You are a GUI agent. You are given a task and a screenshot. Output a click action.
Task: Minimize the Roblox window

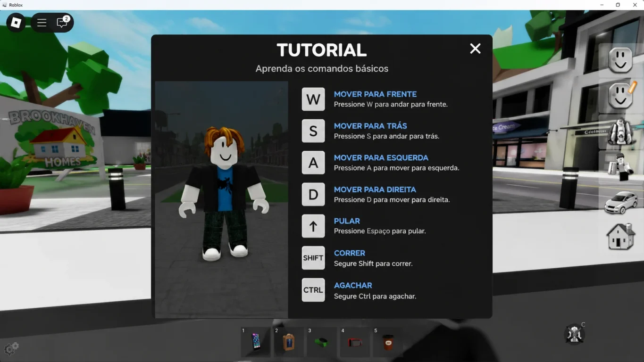point(602,5)
